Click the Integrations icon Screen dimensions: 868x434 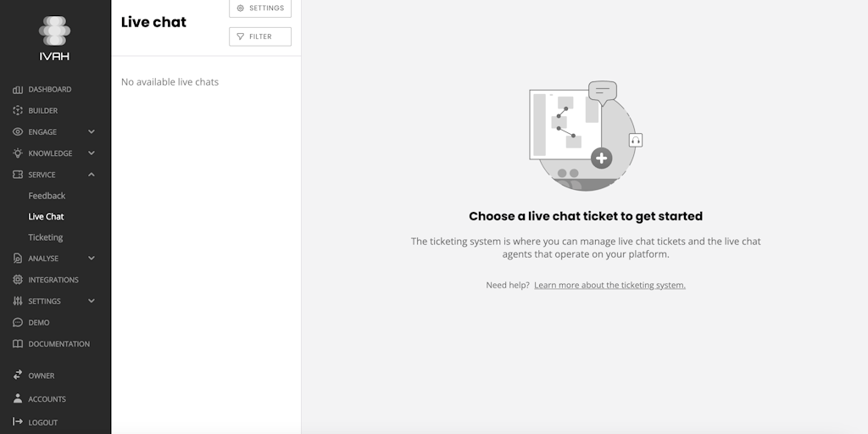click(18, 280)
